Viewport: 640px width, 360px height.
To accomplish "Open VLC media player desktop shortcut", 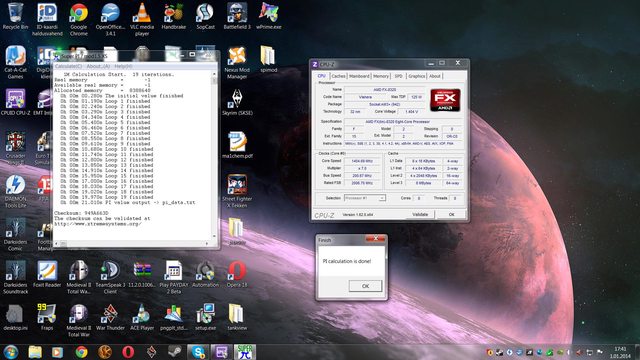I will tap(142, 19).
